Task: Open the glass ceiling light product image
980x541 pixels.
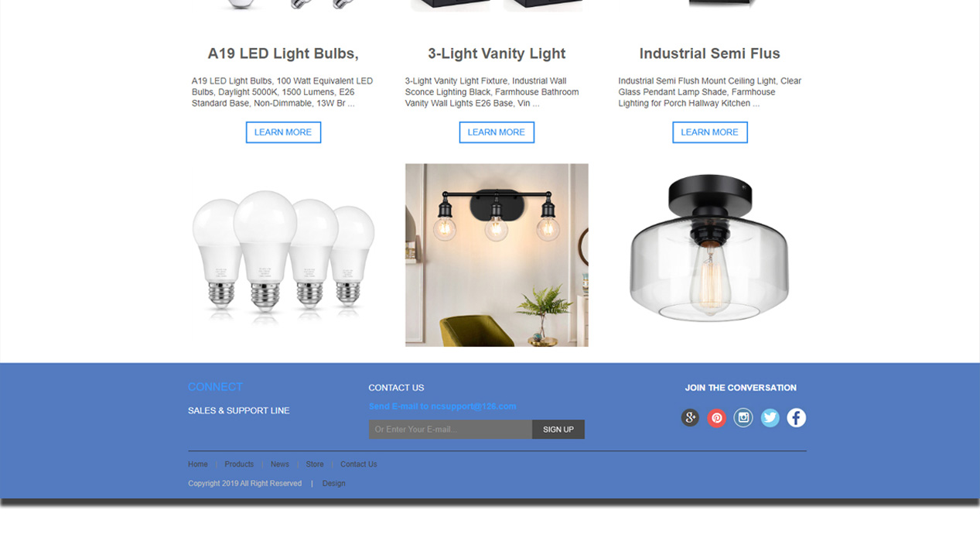Action: click(x=709, y=248)
